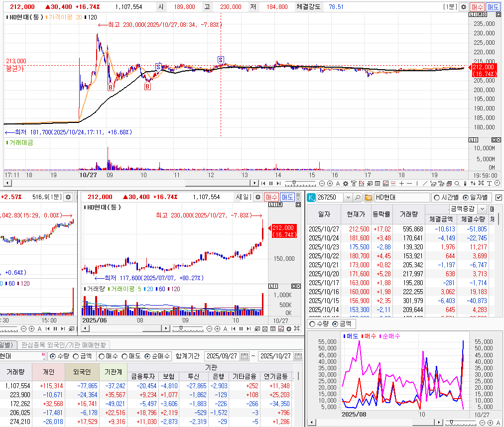
Task: Jump to chart start with skip-back control
Action: (263, 184)
